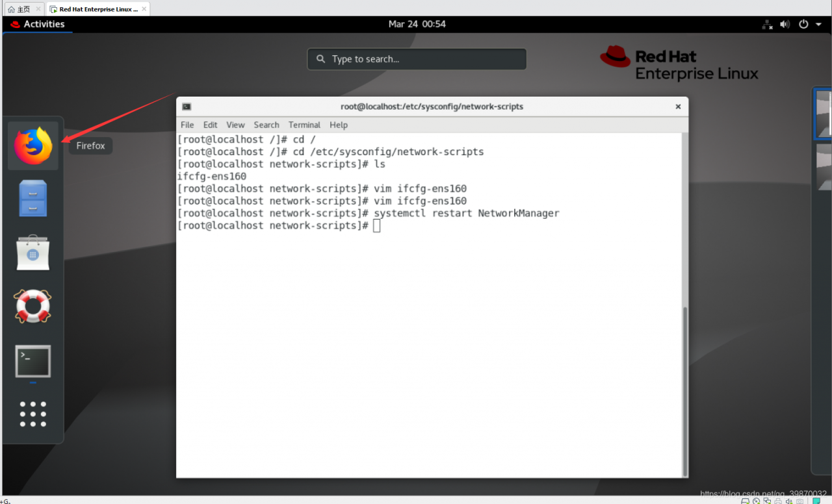Open the Files file-cabinet icon in the dock

point(33,198)
